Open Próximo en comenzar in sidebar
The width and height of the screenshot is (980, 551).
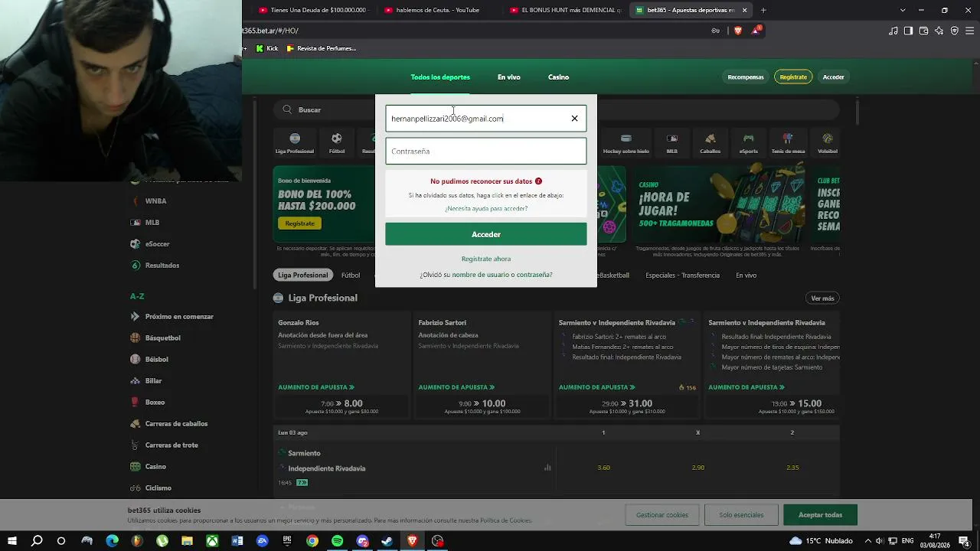tap(179, 317)
